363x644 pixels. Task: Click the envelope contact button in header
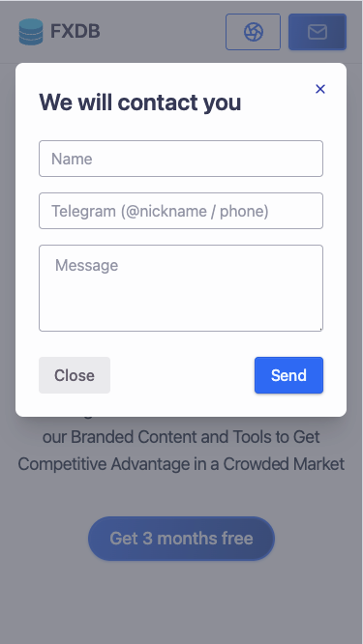318,32
